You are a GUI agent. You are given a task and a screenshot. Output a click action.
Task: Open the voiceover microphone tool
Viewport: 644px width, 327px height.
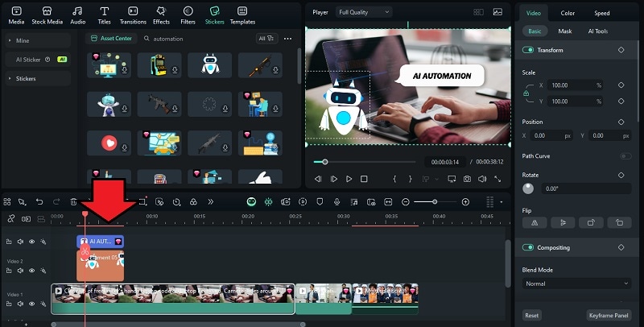pyautogui.click(x=336, y=201)
